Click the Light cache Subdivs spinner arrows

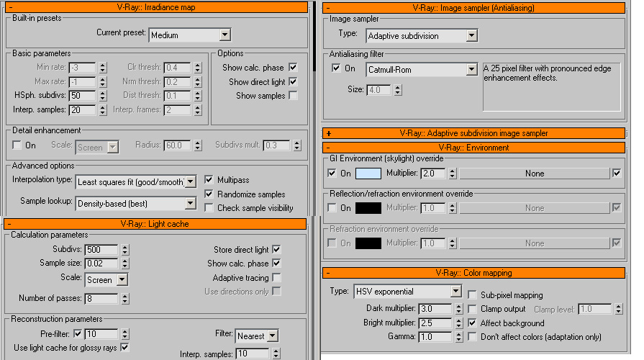click(x=125, y=249)
